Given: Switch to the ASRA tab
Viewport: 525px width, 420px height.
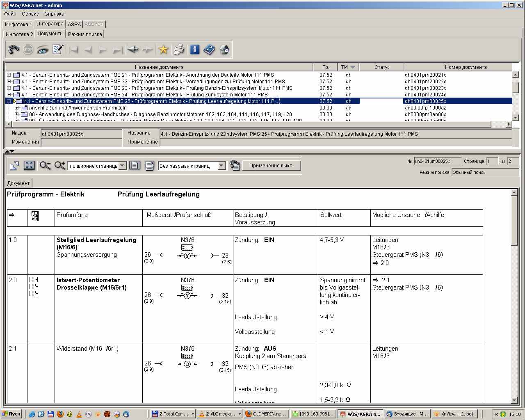Looking at the screenshot, I should [74, 24].
